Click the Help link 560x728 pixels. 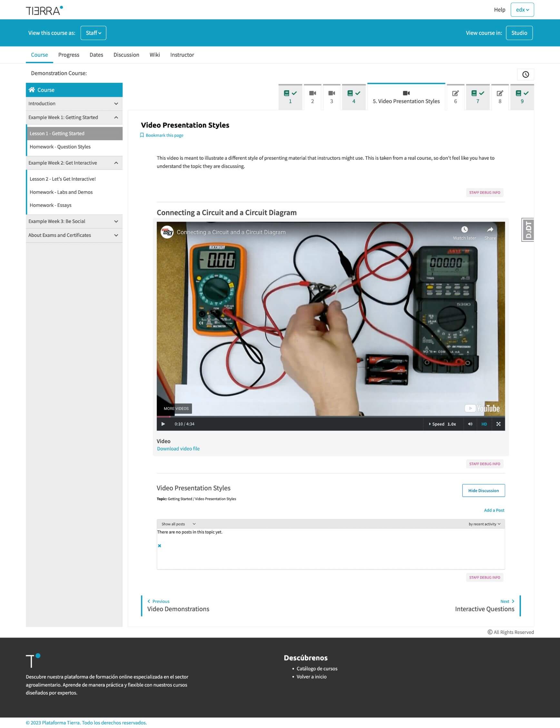pos(499,10)
